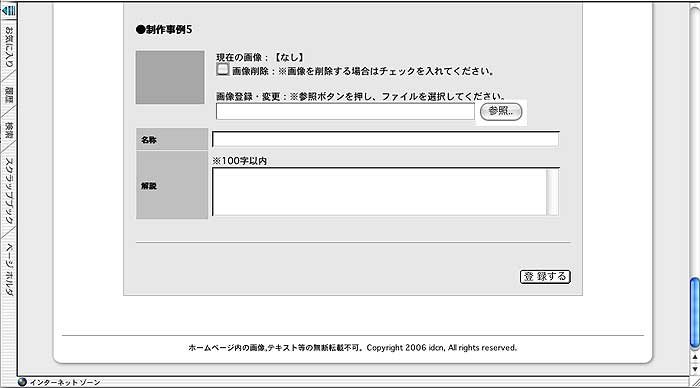This screenshot has height=388, width=700.
Task: Open the 履歴 sidebar tab
Action: click(x=8, y=95)
